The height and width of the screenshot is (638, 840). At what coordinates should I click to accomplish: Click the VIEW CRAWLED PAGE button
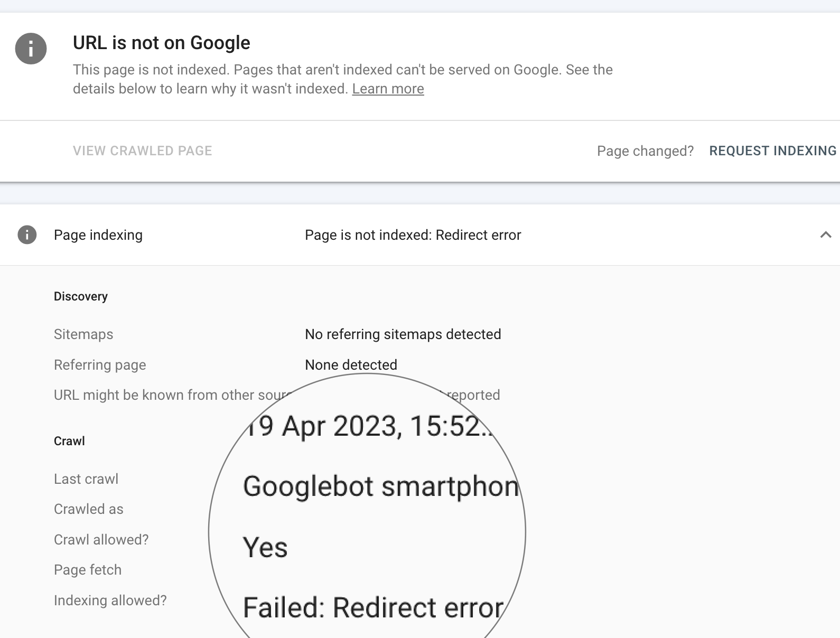pos(142,151)
